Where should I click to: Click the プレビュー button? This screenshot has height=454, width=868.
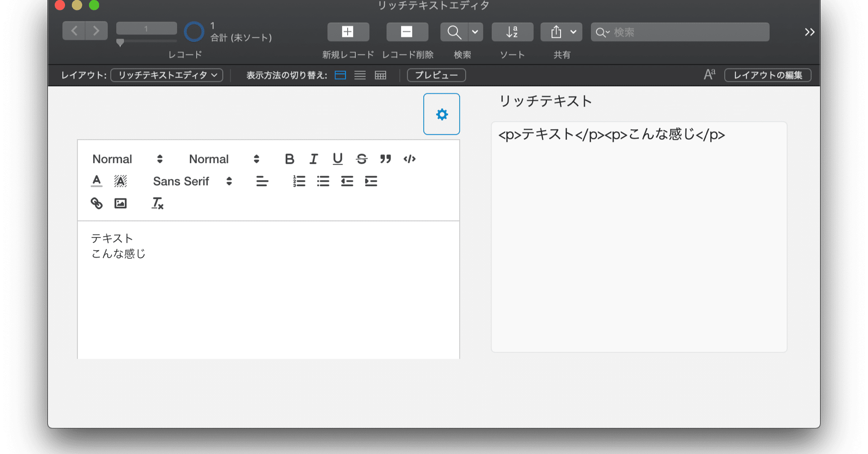coord(435,75)
